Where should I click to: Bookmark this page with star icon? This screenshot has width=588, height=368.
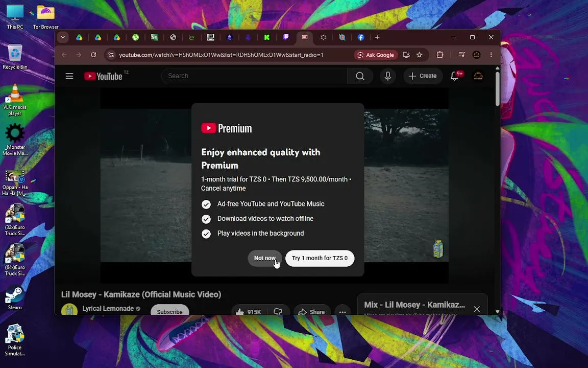tap(419, 55)
